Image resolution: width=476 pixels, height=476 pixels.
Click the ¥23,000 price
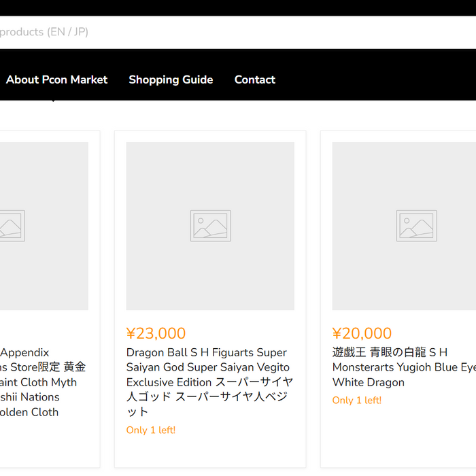coord(156,333)
